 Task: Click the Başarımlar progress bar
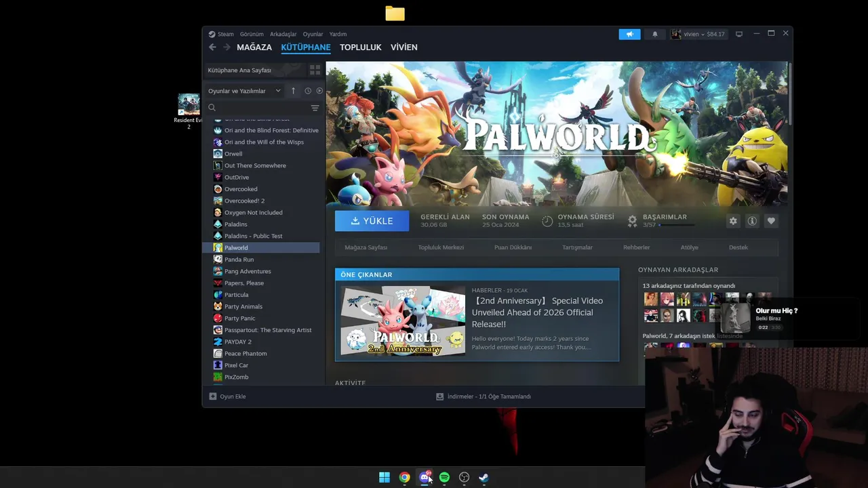677,224
